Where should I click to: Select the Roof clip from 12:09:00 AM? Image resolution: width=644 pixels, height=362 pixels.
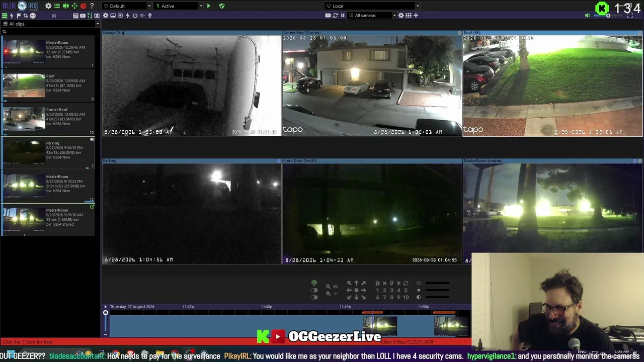(48, 85)
